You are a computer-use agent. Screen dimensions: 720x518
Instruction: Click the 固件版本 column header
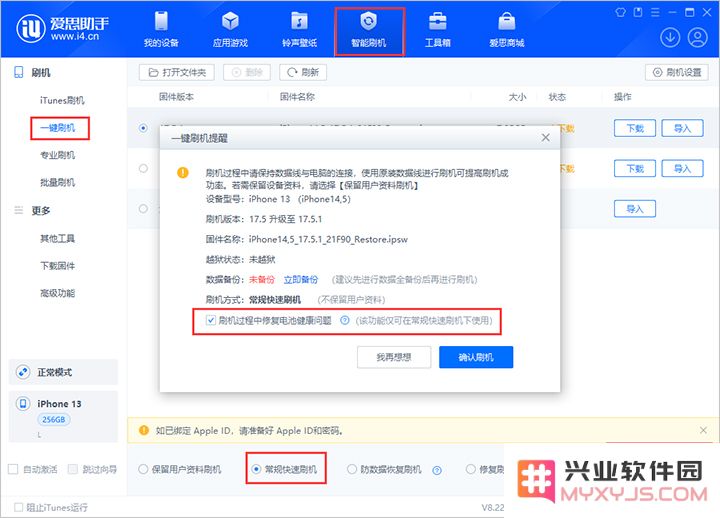[x=176, y=97]
